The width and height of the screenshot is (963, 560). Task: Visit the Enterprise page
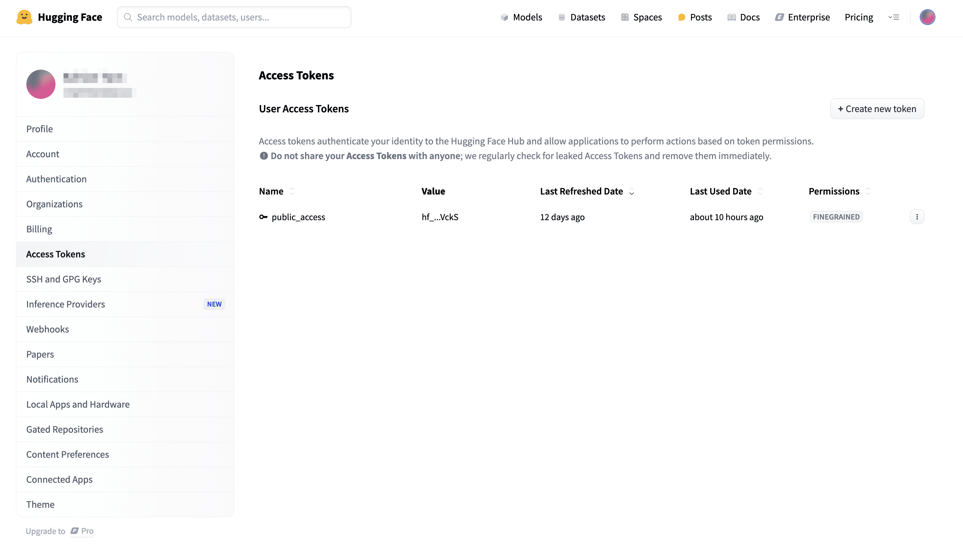pyautogui.click(x=802, y=17)
